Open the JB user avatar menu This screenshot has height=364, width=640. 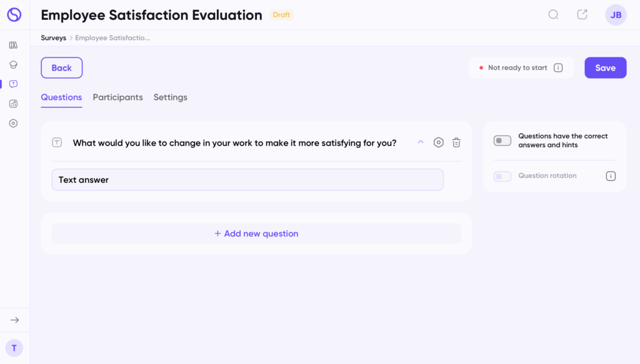click(x=616, y=15)
